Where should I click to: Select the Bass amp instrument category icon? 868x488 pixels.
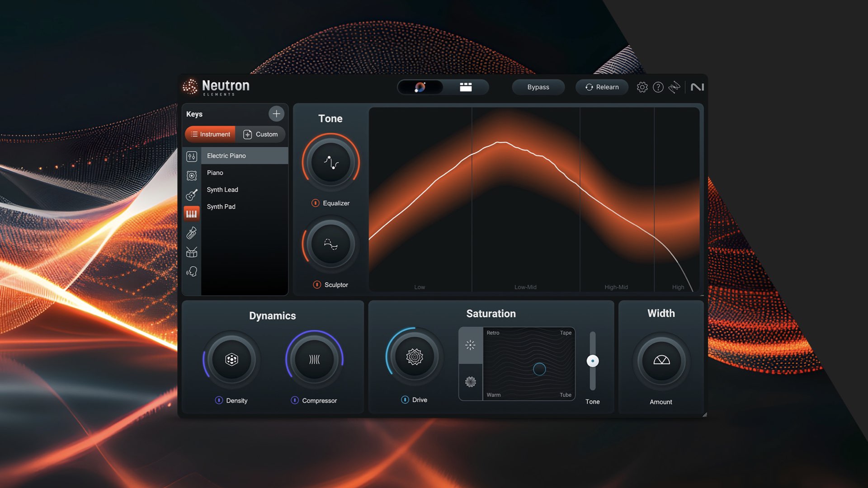tap(192, 175)
